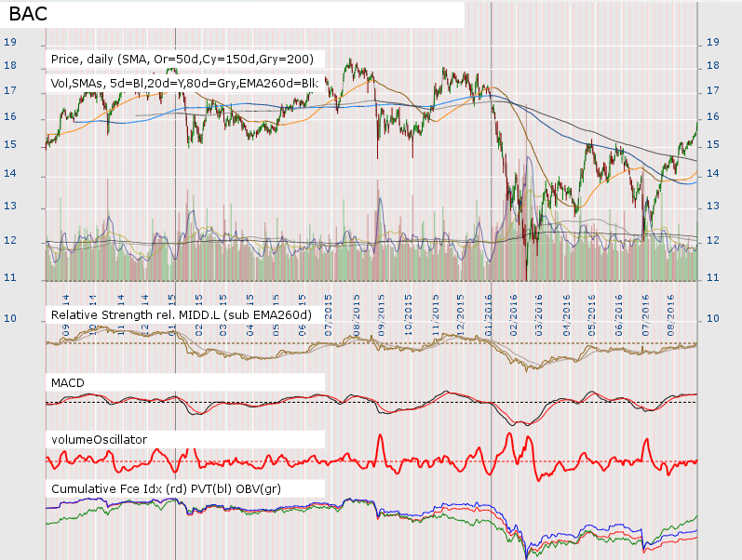The width and height of the screenshot is (742, 560).
Task: Click price 12 on right axis
Action: (712, 240)
